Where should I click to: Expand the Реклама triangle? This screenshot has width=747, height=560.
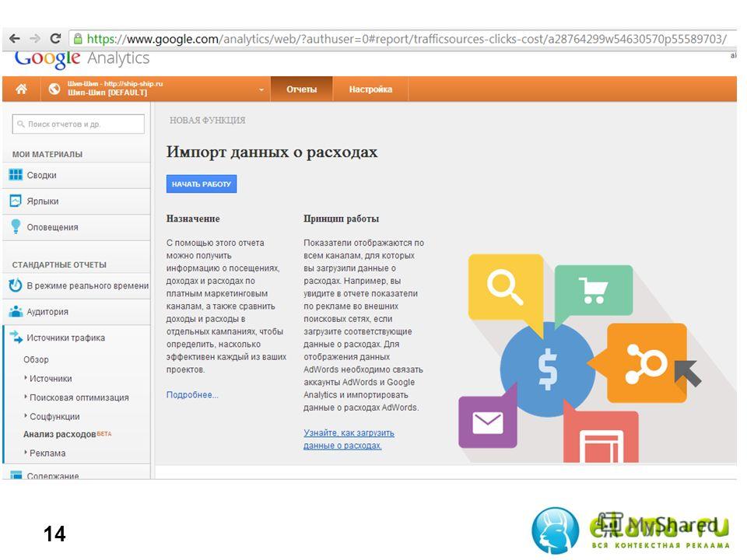click(26, 453)
